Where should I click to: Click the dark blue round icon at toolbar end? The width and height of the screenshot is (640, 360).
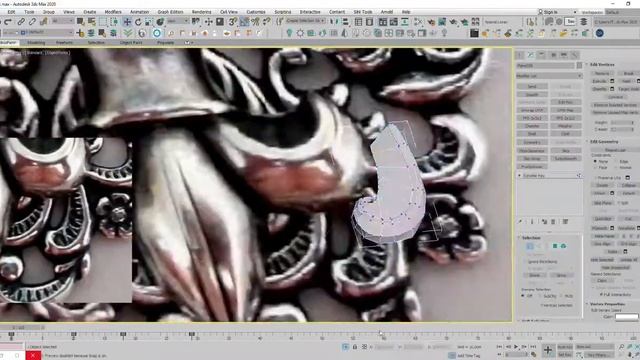tap(600, 33)
